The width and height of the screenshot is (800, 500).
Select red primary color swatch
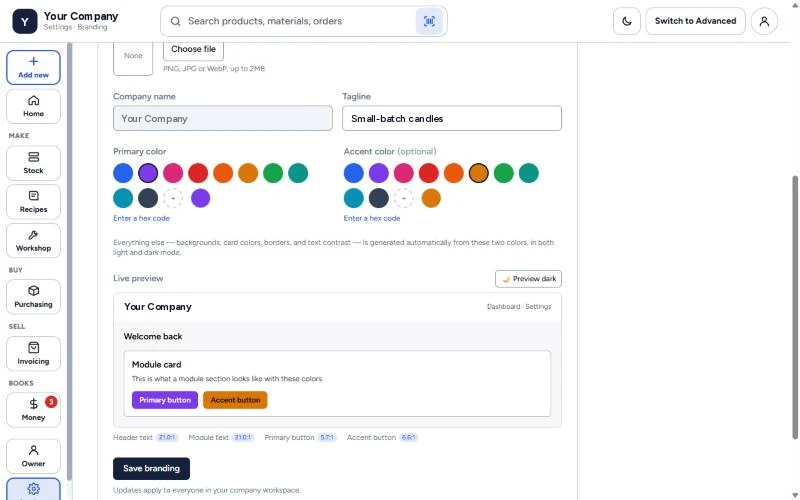(198, 173)
